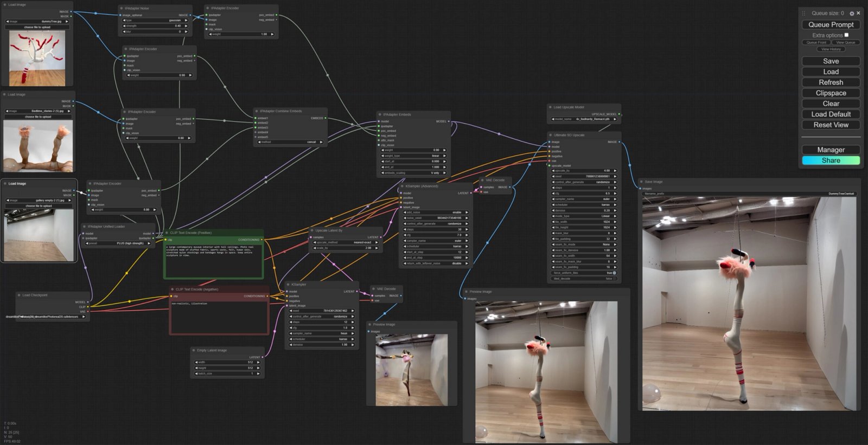Click Ultimate SD Upscale IMAGE output port
868x445 pixels.
[x=619, y=142]
